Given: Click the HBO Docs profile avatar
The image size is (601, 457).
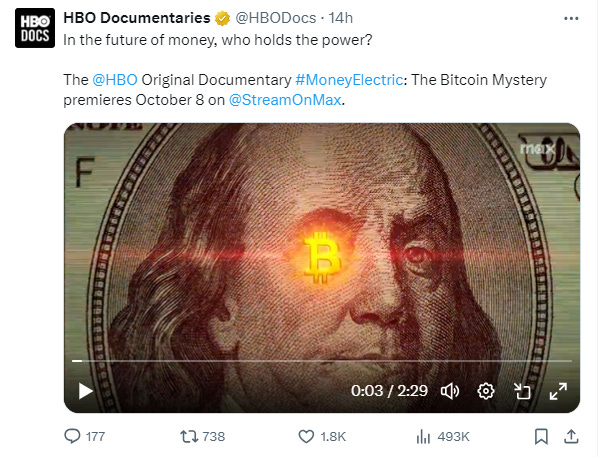Looking at the screenshot, I should point(35,28).
